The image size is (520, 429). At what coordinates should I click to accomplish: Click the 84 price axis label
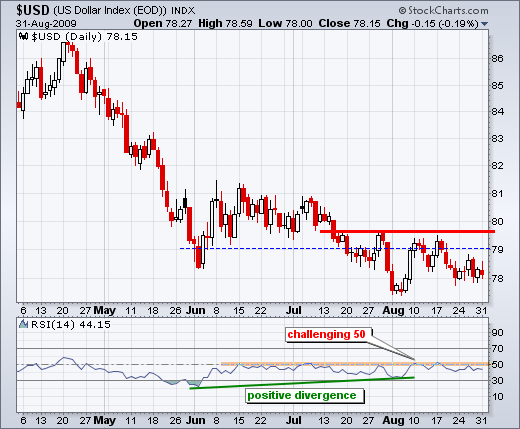point(498,111)
